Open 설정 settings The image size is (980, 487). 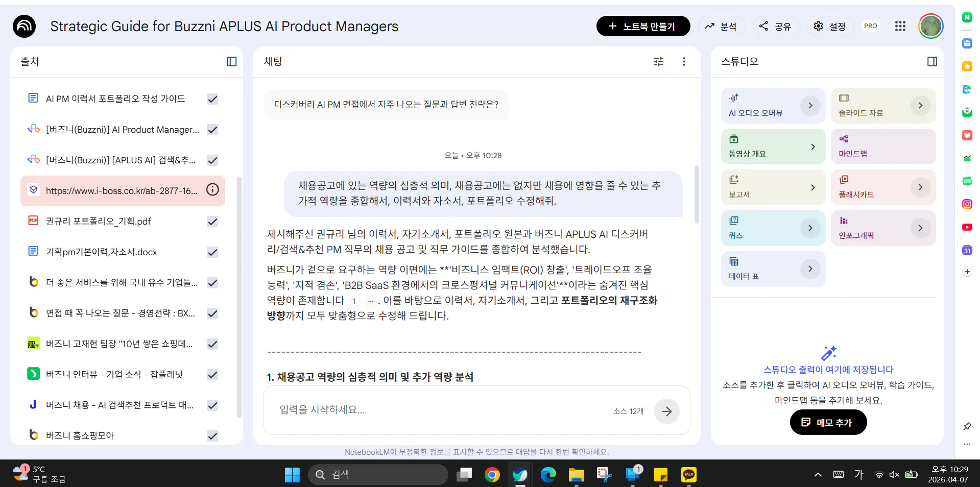coord(830,26)
